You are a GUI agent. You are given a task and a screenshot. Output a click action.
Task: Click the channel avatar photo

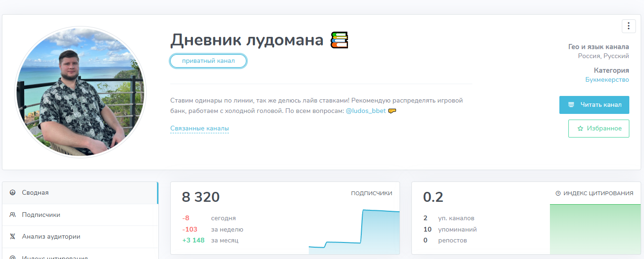80,92
